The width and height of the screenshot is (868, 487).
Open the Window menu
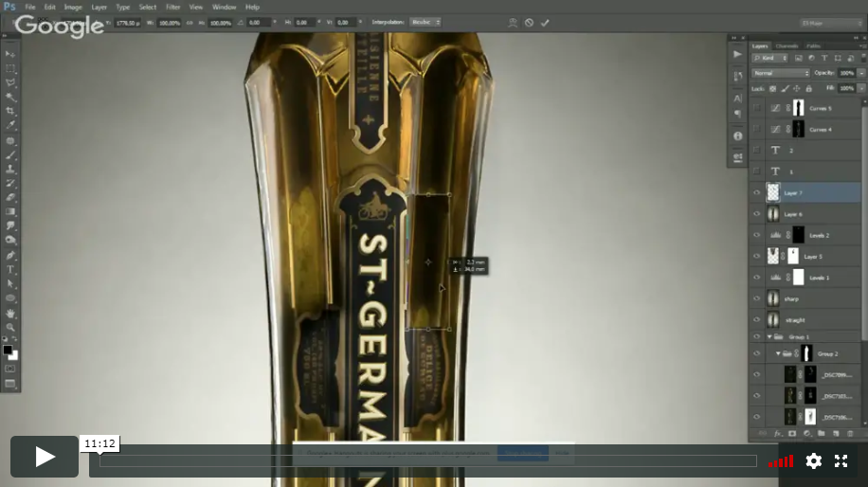(x=224, y=8)
